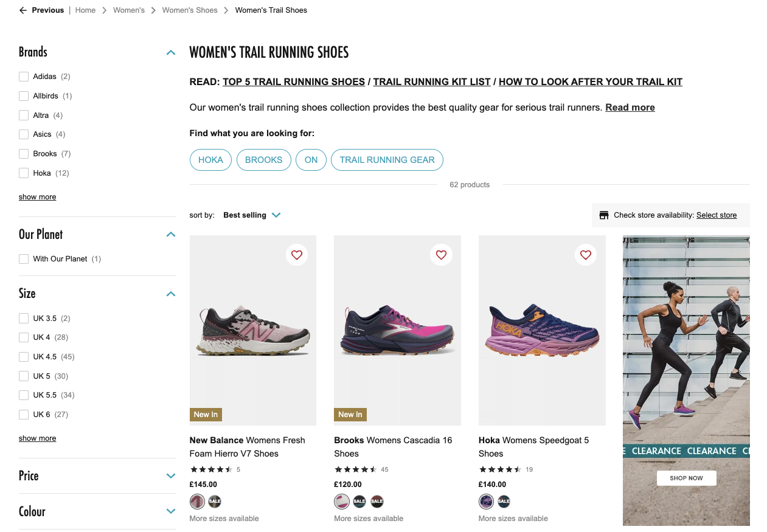Image resolution: width=767 pixels, height=532 pixels.
Task: Toggle the Brooks brand filter checkbox
Action: (24, 154)
